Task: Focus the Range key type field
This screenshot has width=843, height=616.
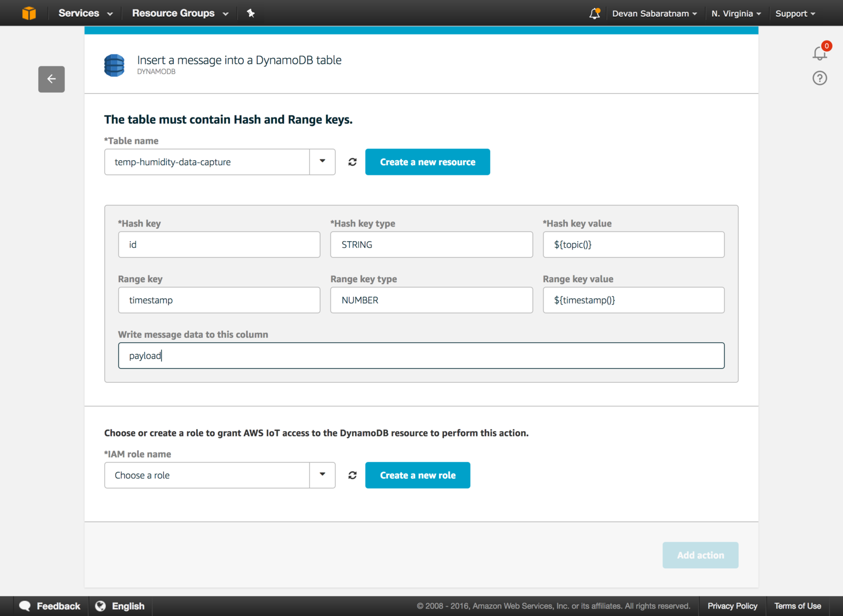Action: tap(432, 300)
